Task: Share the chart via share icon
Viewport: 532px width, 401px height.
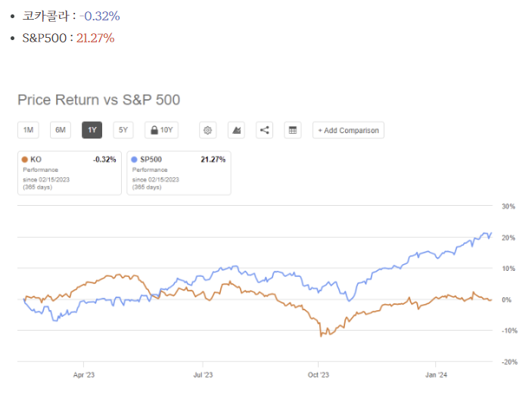Action: pos(264,130)
